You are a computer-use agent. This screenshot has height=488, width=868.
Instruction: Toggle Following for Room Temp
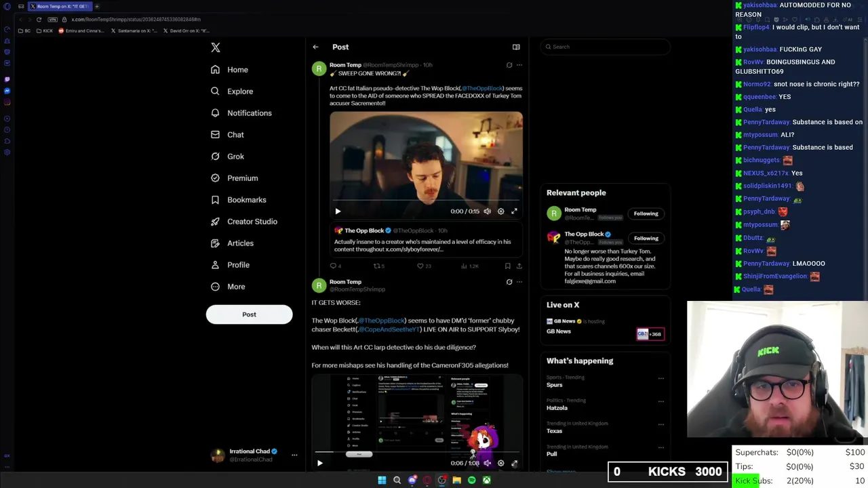pyautogui.click(x=646, y=213)
